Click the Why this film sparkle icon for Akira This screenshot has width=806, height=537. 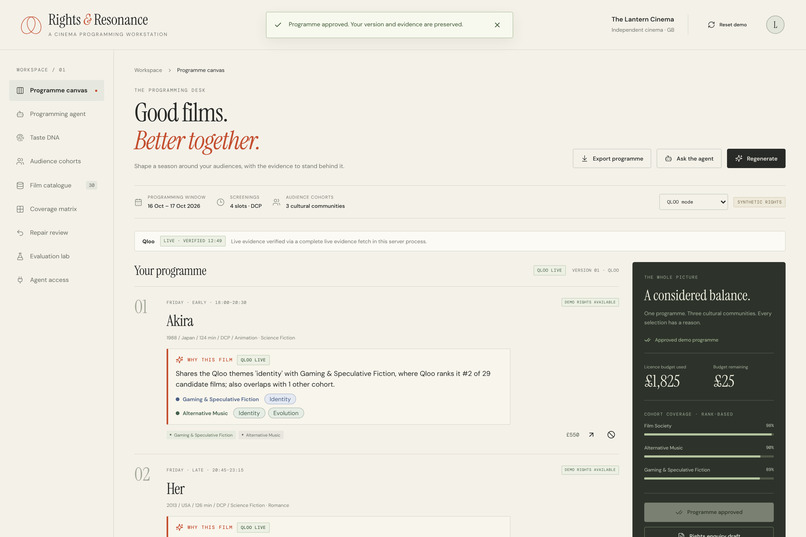[x=179, y=360]
